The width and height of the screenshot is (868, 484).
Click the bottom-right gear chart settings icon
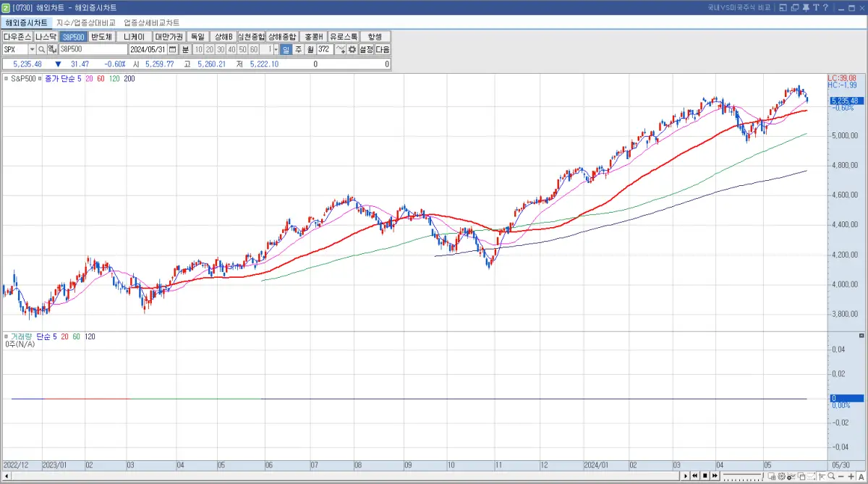click(x=781, y=477)
